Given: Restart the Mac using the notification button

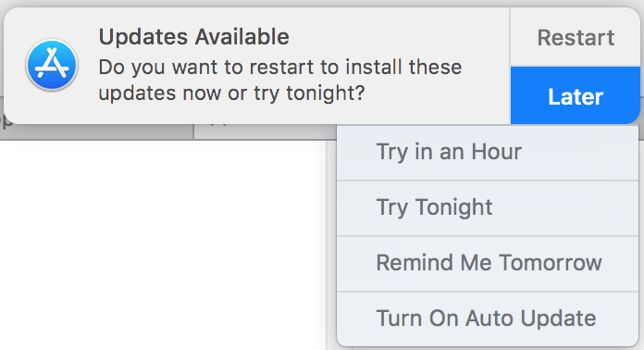Looking at the screenshot, I should pos(575,37).
